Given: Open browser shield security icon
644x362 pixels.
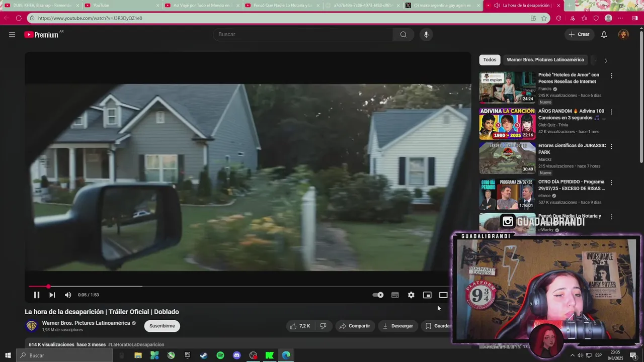Looking at the screenshot, I should coord(596,18).
